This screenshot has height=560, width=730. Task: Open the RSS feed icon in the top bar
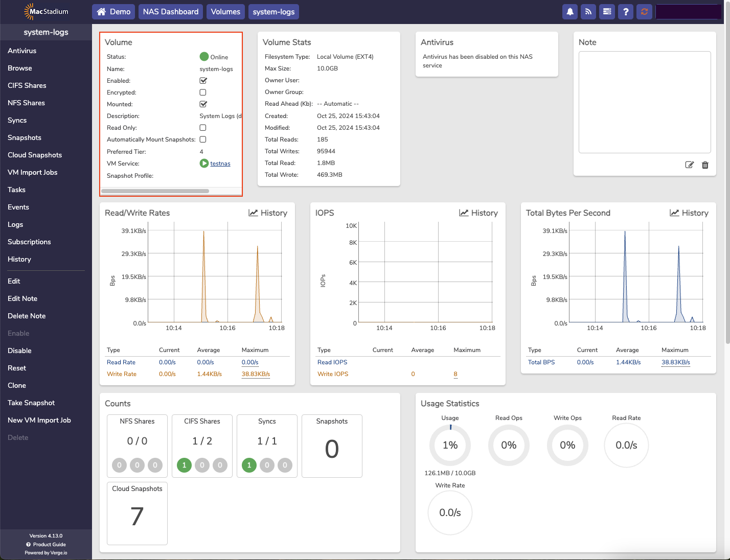(x=588, y=11)
